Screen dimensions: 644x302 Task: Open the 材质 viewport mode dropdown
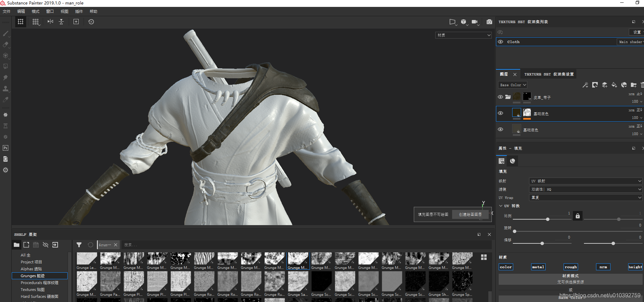click(463, 35)
